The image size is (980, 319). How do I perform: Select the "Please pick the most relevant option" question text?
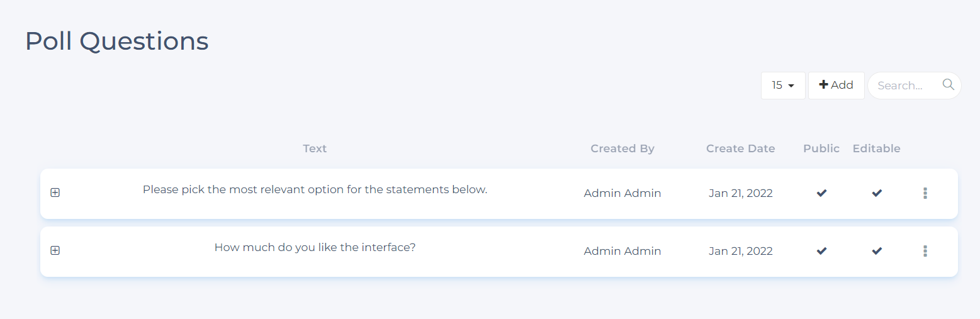pos(315,189)
